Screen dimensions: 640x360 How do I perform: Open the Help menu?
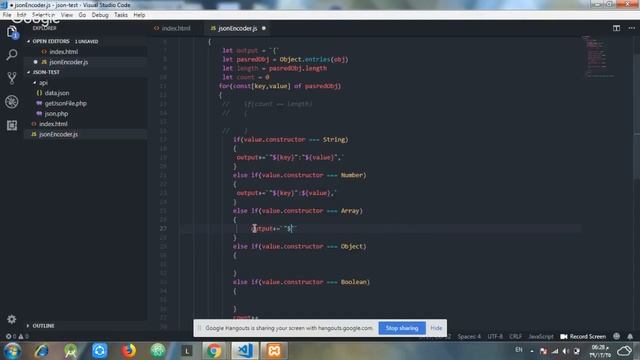pyautogui.click(x=139, y=15)
